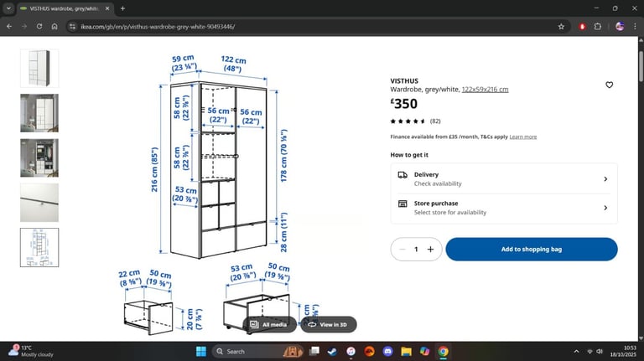Open a new browser tab
644x361 pixels.
click(122, 8)
